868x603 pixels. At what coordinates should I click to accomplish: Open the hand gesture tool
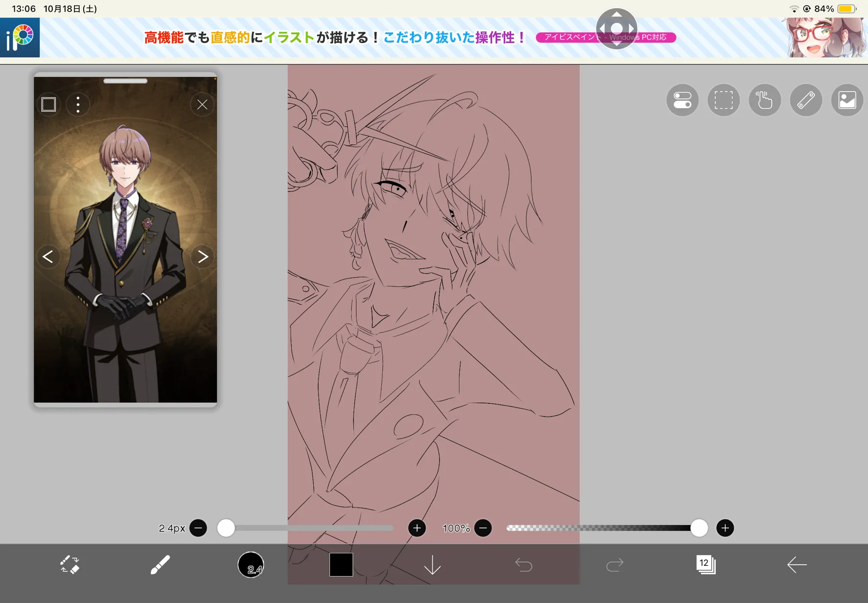tap(765, 100)
